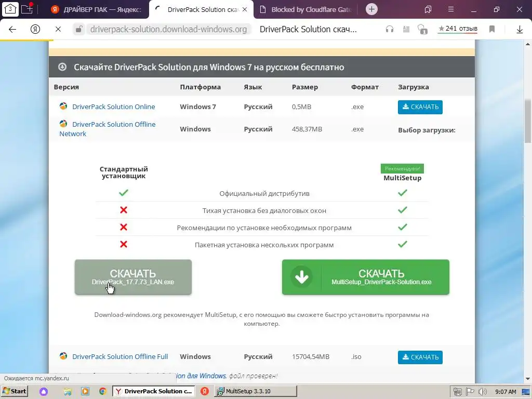Image resolution: width=532 pixels, height=399 pixels.
Task: Switch to Blocked by Cloudflare Gateway tab
Action: [305, 9]
